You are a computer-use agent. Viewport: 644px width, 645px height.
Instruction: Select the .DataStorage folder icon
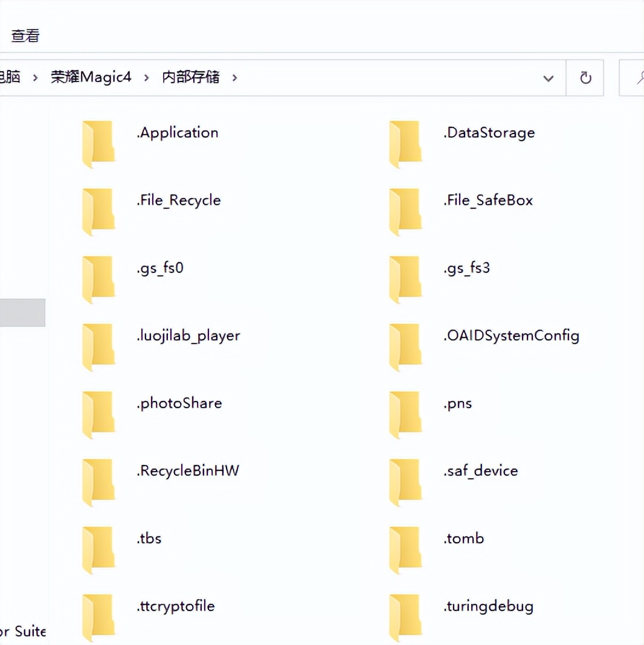(x=405, y=144)
